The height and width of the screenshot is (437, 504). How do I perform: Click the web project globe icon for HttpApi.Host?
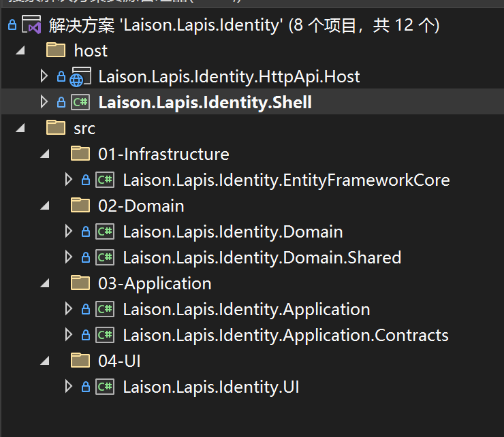(x=80, y=77)
